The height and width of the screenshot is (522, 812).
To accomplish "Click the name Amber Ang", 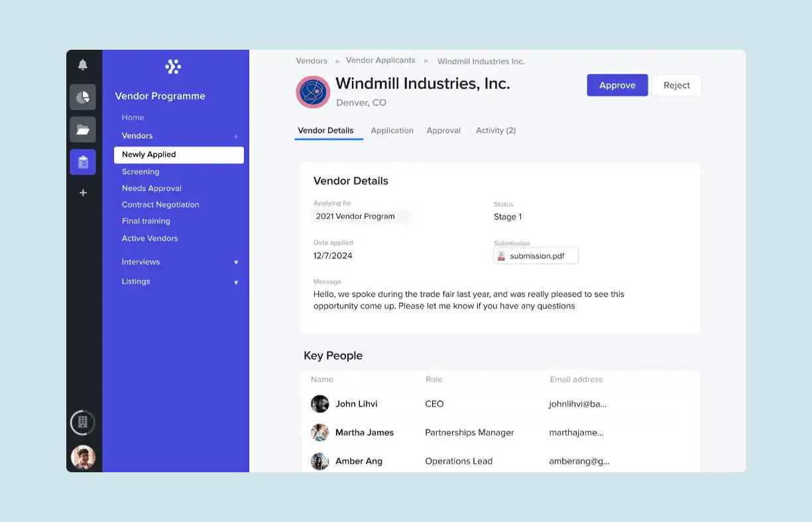I will 359,462.
